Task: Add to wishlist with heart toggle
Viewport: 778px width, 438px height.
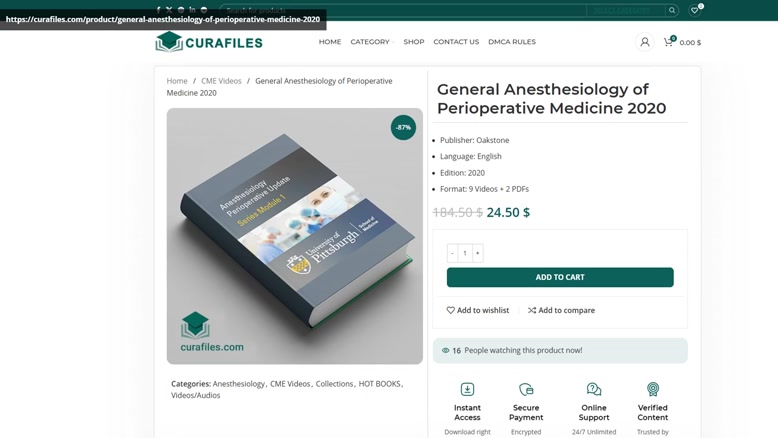Action: tap(478, 310)
